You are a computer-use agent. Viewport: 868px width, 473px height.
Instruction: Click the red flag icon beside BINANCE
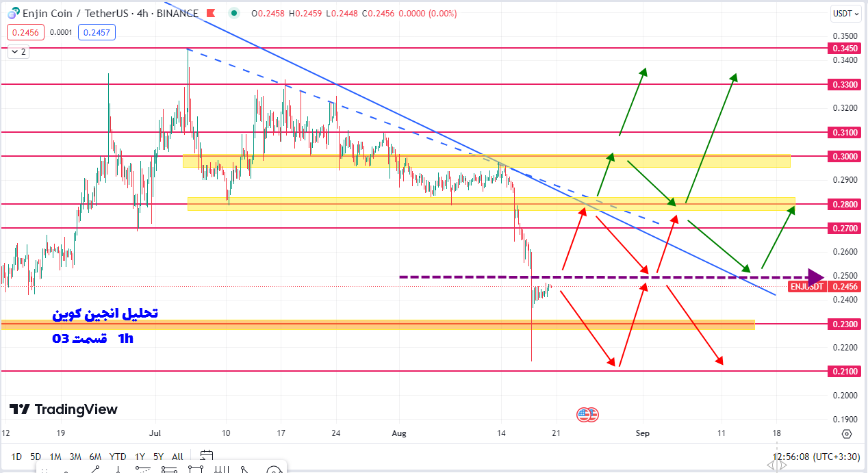tap(211, 14)
